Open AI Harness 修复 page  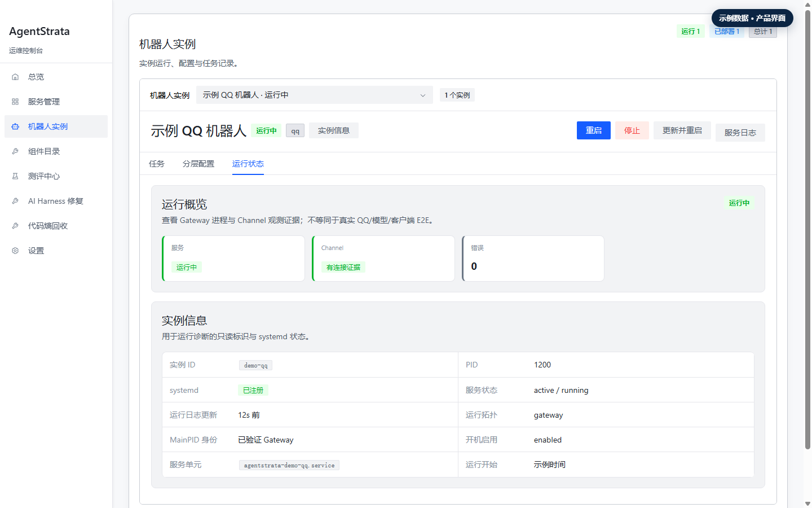(56, 201)
